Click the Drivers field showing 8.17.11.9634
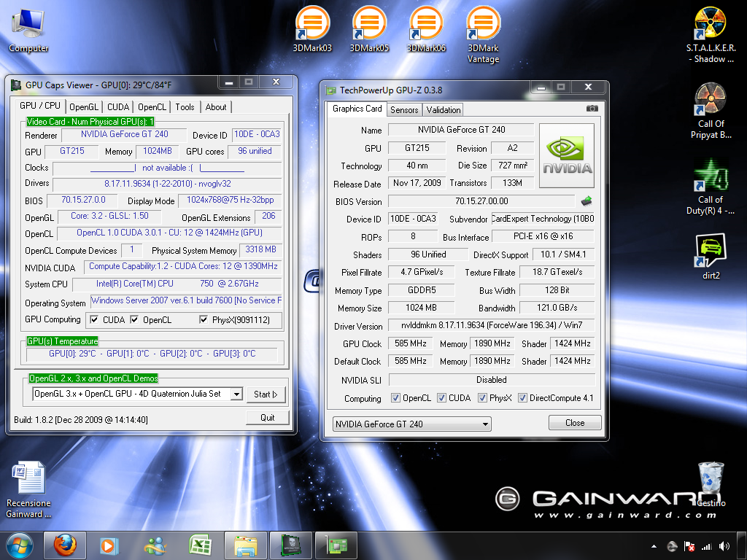This screenshot has width=747, height=560. (x=167, y=184)
